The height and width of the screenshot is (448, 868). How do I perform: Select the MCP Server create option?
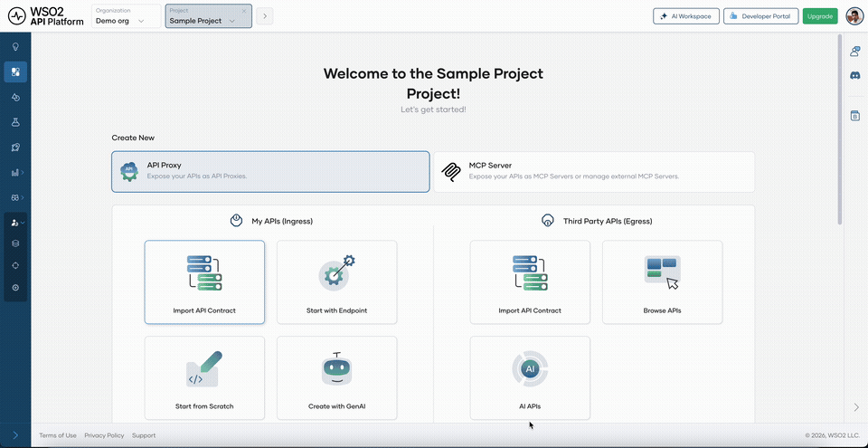(594, 172)
